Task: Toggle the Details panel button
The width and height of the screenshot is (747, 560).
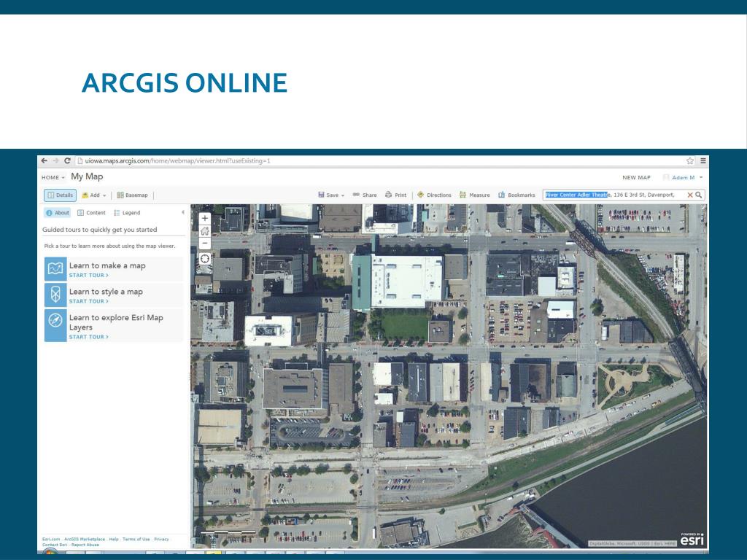Action: (x=60, y=195)
